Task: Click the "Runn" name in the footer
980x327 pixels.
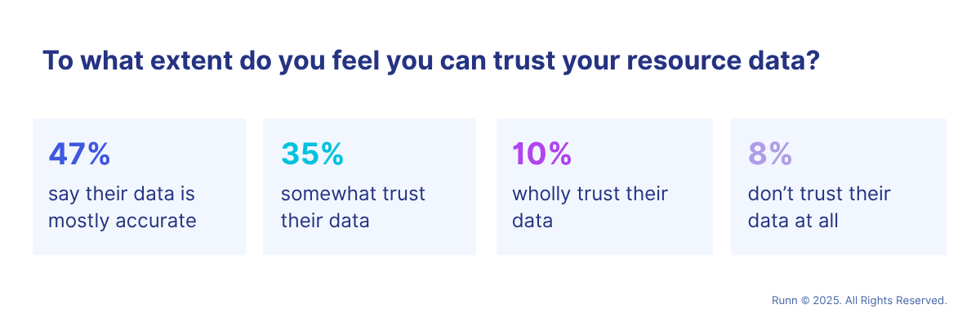Action: (x=784, y=301)
